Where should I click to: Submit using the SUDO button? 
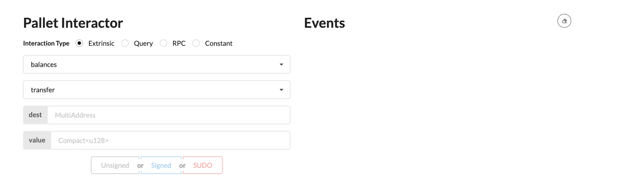pyautogui.click(x=203, y=165)
